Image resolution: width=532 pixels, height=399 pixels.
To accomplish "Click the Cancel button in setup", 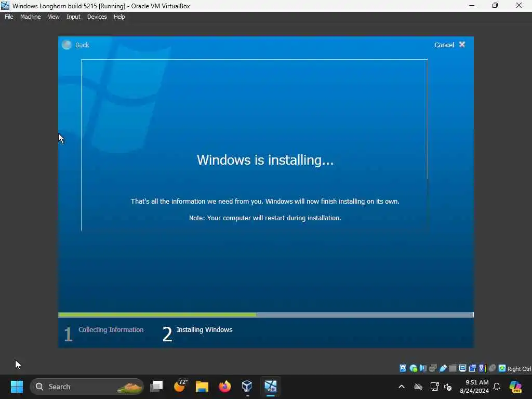I will 444,45.
